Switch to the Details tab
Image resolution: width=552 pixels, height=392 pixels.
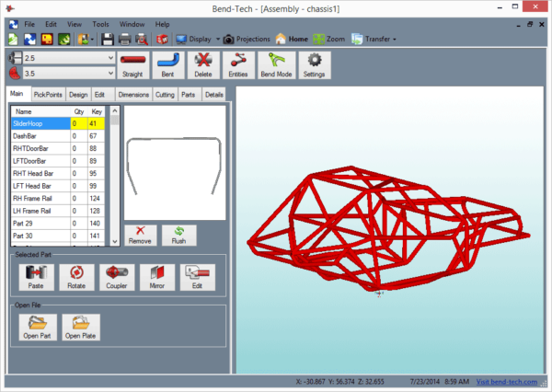(x=214, y=95)
